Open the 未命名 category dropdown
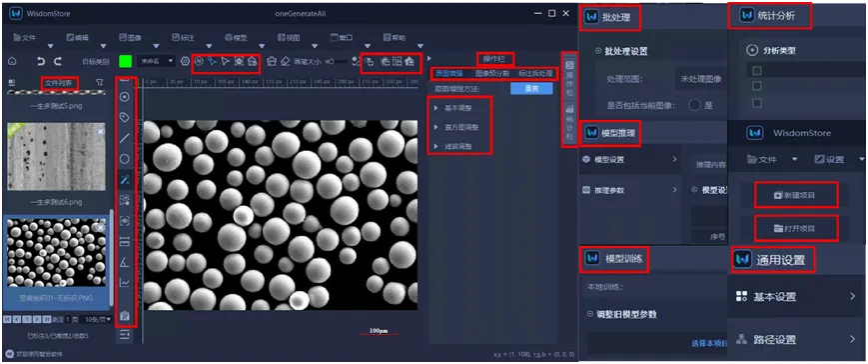This screenshot has height=364, width=868. [156, 61]
